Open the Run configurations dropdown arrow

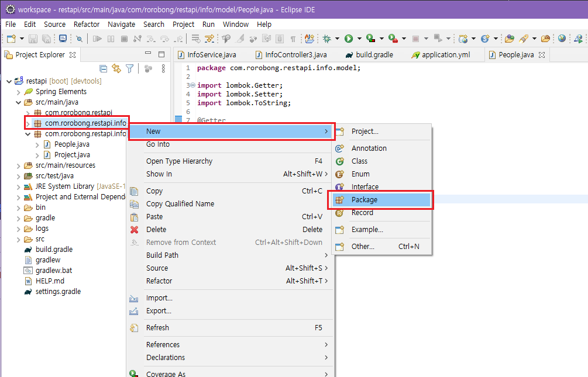[x=359, y=39]
